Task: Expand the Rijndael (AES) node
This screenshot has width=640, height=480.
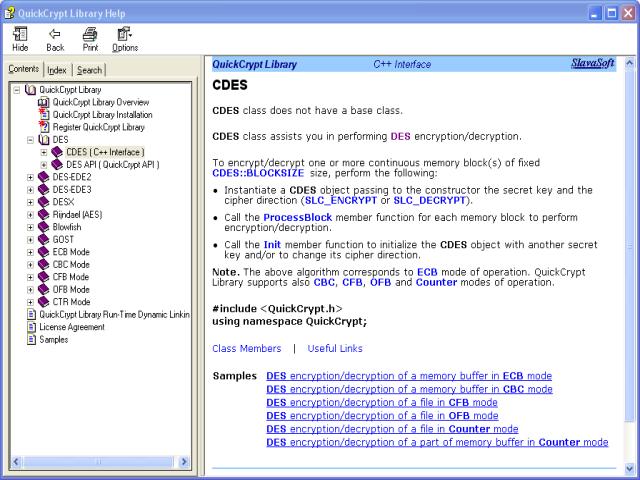Action: 30,215
